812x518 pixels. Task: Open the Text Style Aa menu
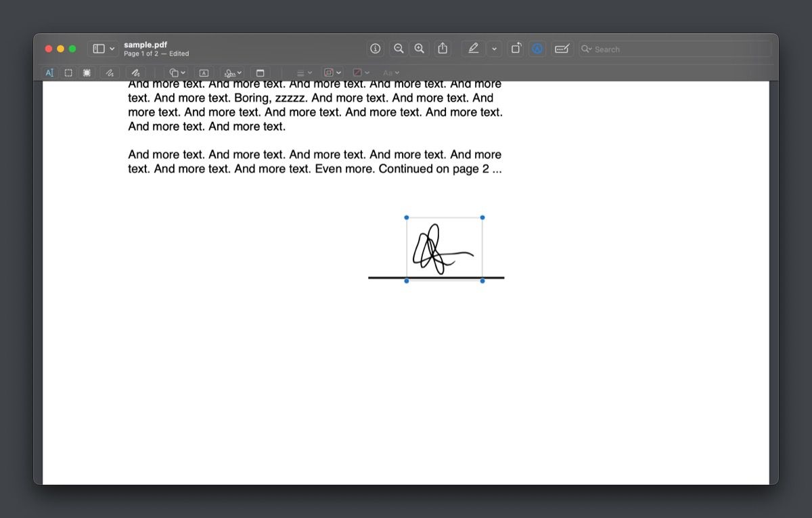pos(391,72)
